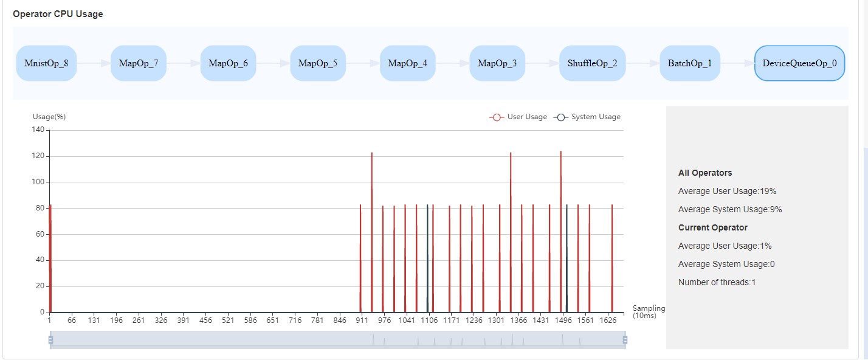Click the middle of the chart zoom bar
Image resolution: width=868 pixels, height=360 pixels.
coord(337,340)
